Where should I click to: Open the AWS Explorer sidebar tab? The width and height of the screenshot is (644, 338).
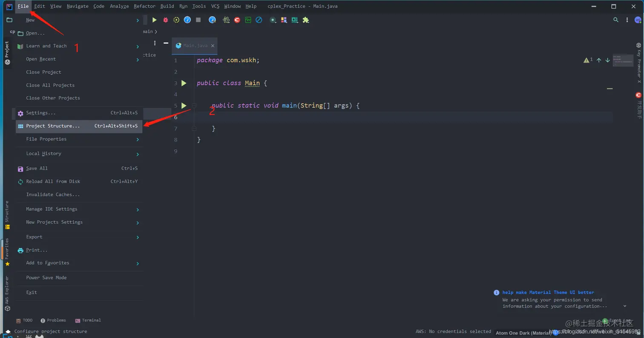(7, 294)
